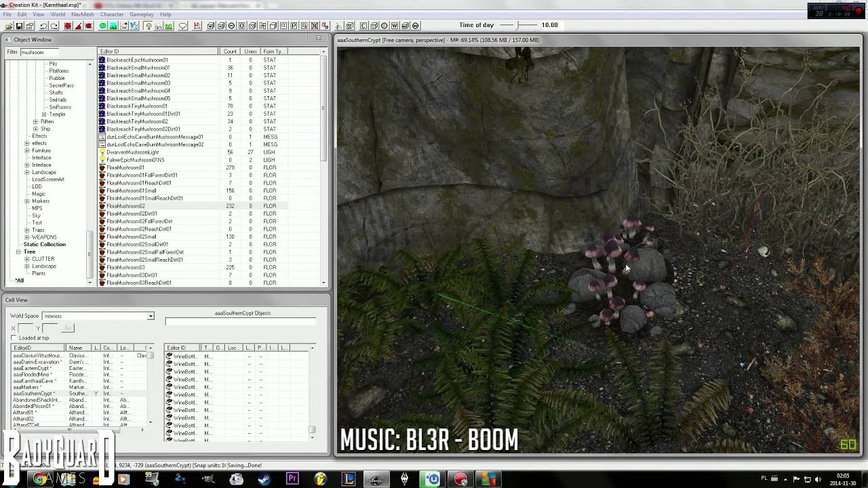868x488 pixels.
Task: Click the Filter text field
Action: coord(39,52)
